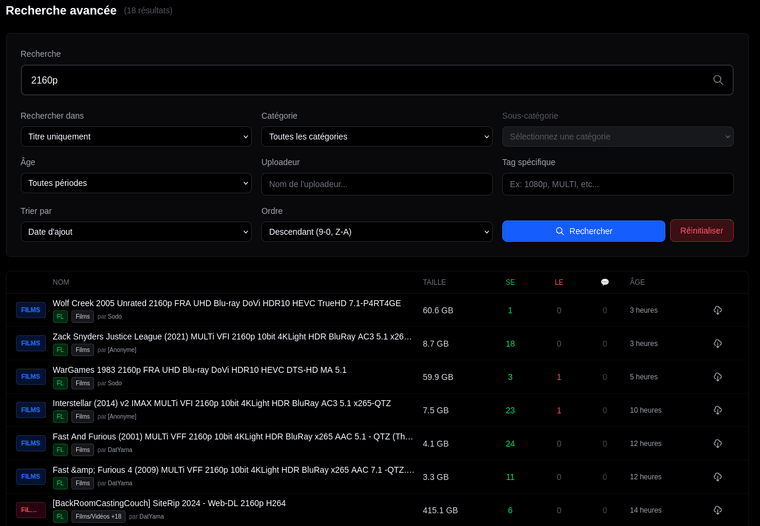Click the 'Tag spécifique' input field
Image resolution: width=760 pixels, height=526 pixels.
point(617,184)
